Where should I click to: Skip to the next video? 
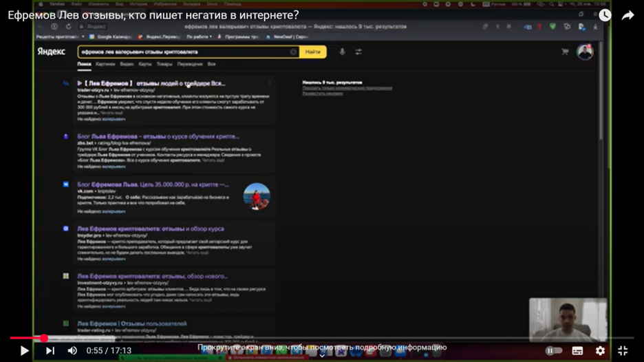click(50, 350)
